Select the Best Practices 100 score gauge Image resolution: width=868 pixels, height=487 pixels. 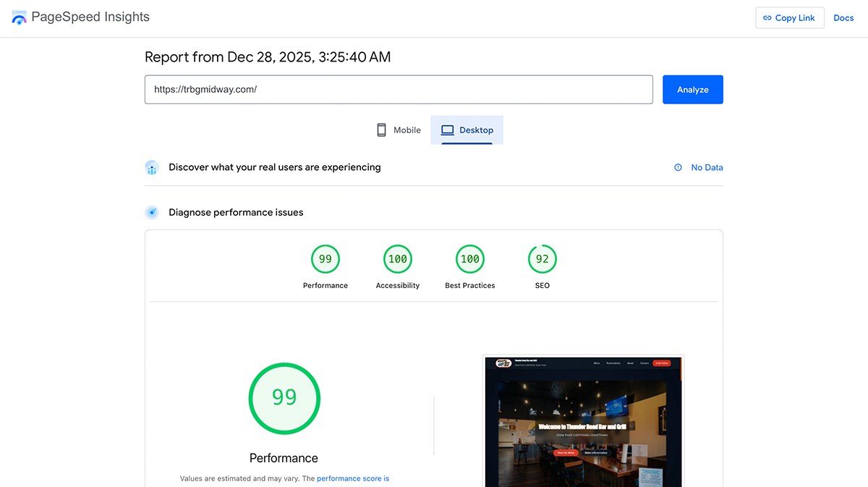[469, 258]
